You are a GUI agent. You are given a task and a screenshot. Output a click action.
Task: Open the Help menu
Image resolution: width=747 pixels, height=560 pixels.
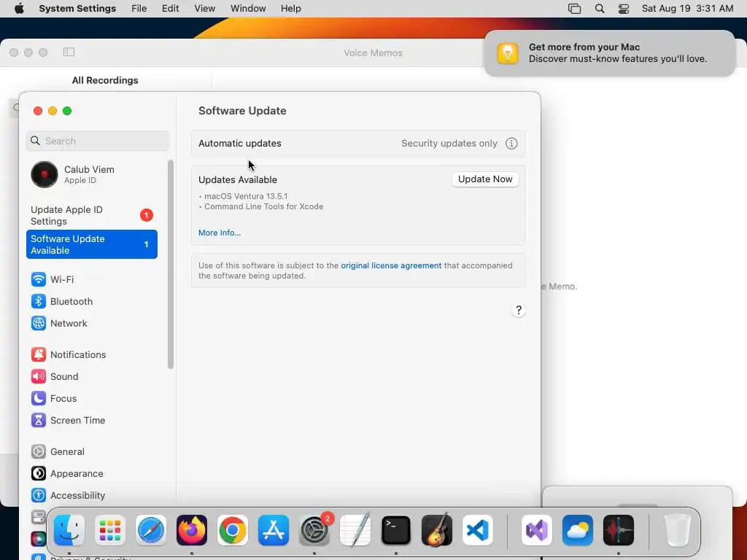pyautogui.click(x=290, y=9)
